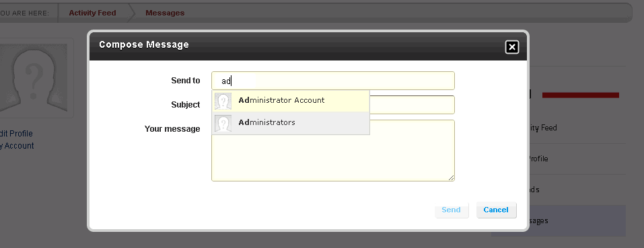Image resolution: width=644 pixels, height=248 pixels.
Task: Click the profile placeholder photo
Action: [33, 78]
